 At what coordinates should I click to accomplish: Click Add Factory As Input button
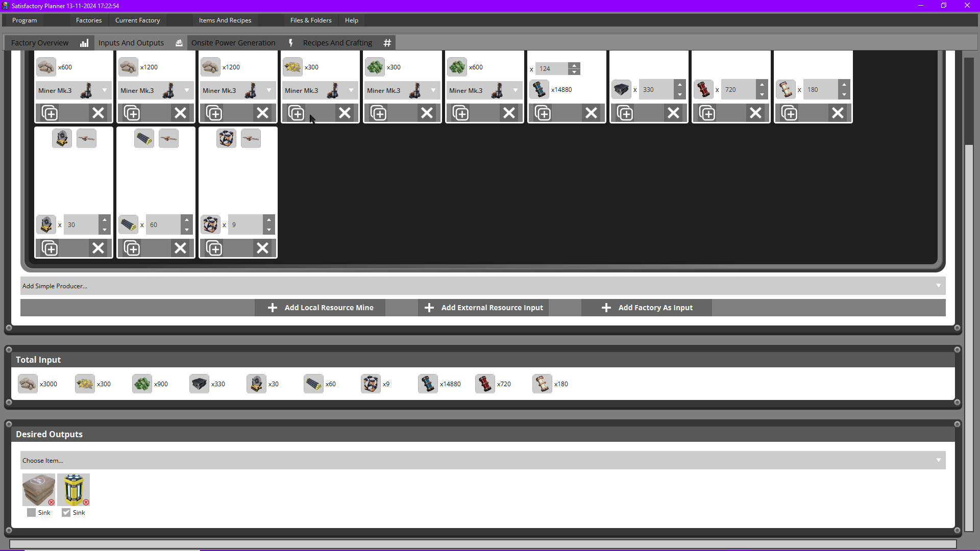[647, 308]
